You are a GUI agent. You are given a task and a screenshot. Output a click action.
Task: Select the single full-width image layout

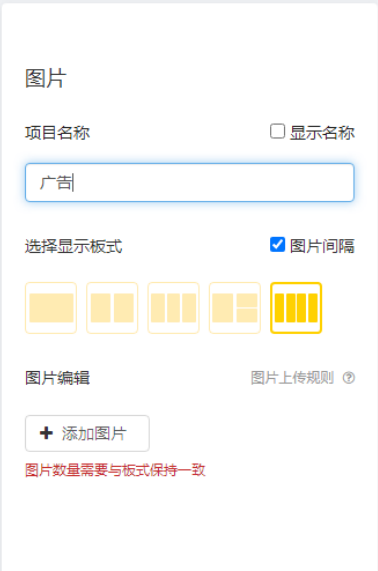pyautogui.click(x=51, y=308)
